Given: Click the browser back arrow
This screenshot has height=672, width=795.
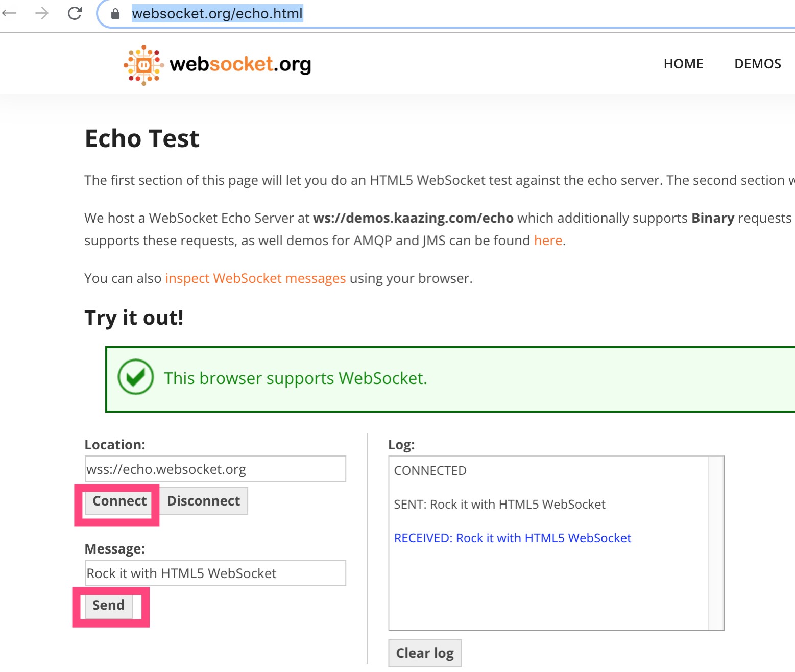Looking at the screenshot, I should [x=9, y=13].
